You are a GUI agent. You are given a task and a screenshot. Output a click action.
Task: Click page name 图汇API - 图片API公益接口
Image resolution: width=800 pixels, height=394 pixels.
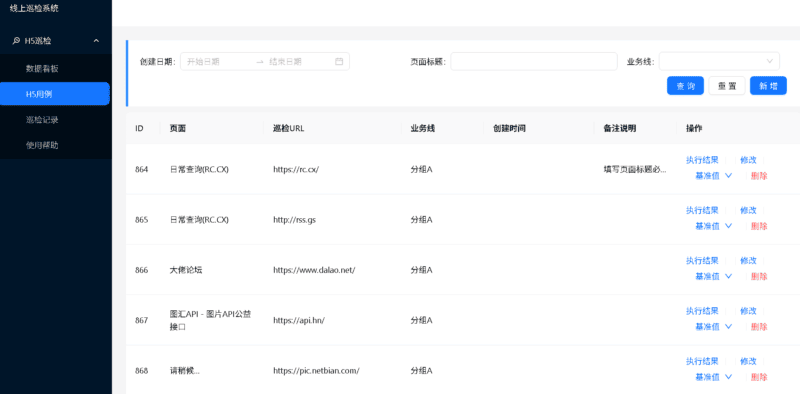pos(210,321)
